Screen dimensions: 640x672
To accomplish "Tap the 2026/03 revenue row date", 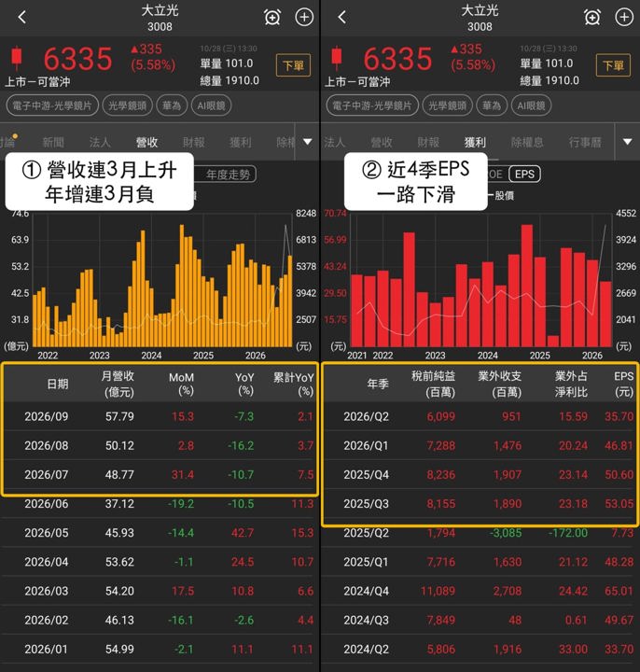I will (x=47, y=592).
